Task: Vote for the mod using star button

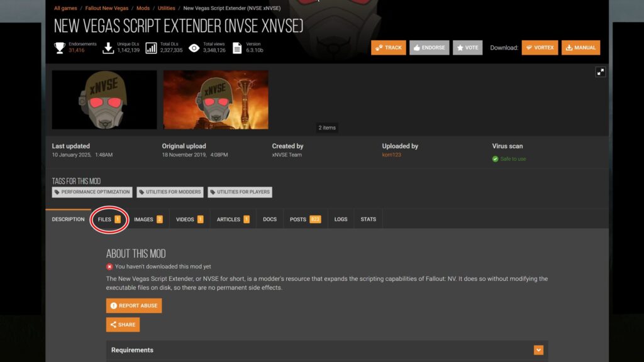Action: (467, 48)
